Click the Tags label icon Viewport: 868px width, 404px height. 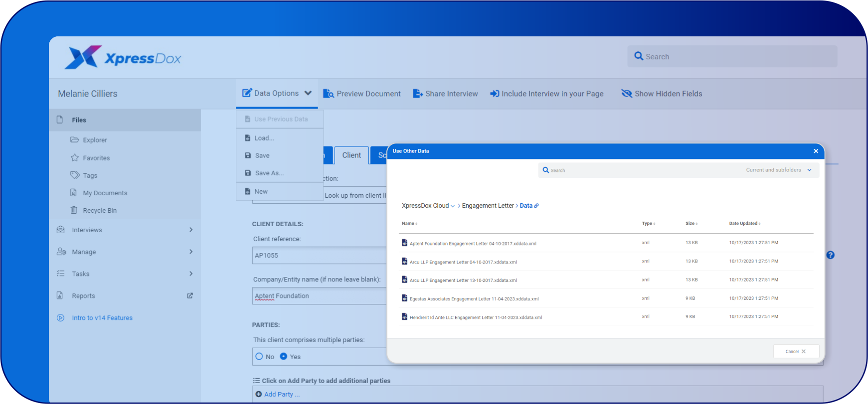click(75, 175)
